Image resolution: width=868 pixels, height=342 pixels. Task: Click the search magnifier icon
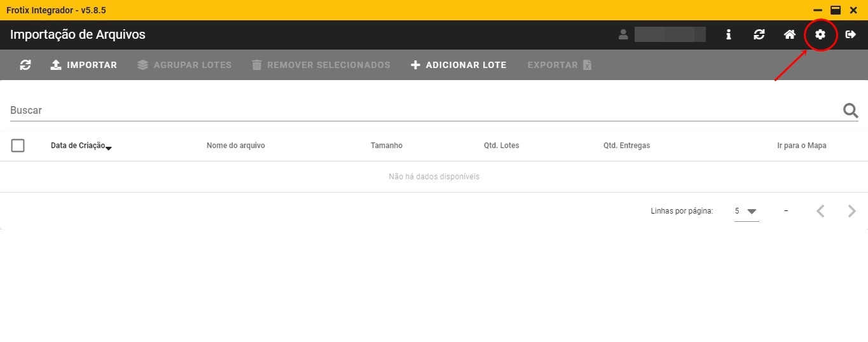(850, 111)
